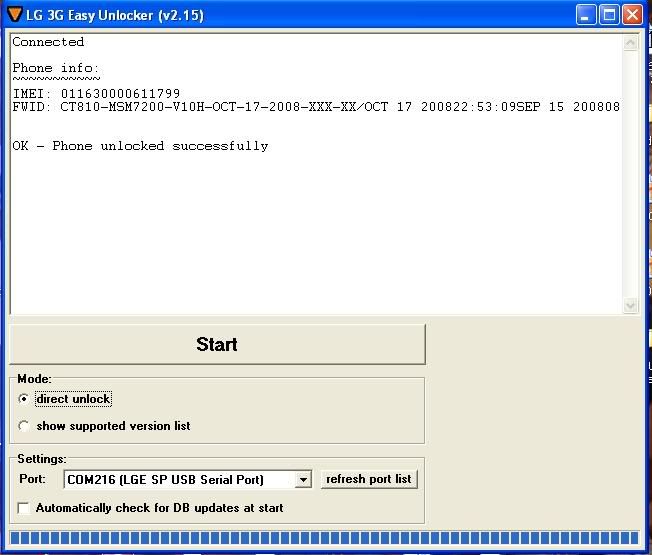Click the FWID CT810-MSM7200 line in log
Viewport: 652px width, 555px height.
[x=316, y=107]
